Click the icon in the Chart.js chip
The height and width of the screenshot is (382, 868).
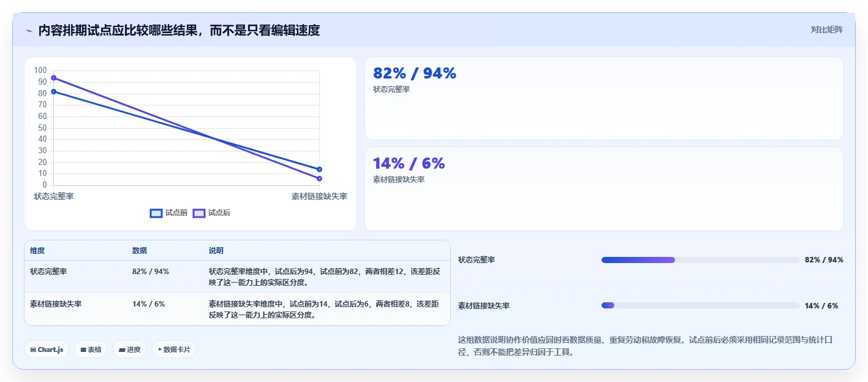pos(33,350)
